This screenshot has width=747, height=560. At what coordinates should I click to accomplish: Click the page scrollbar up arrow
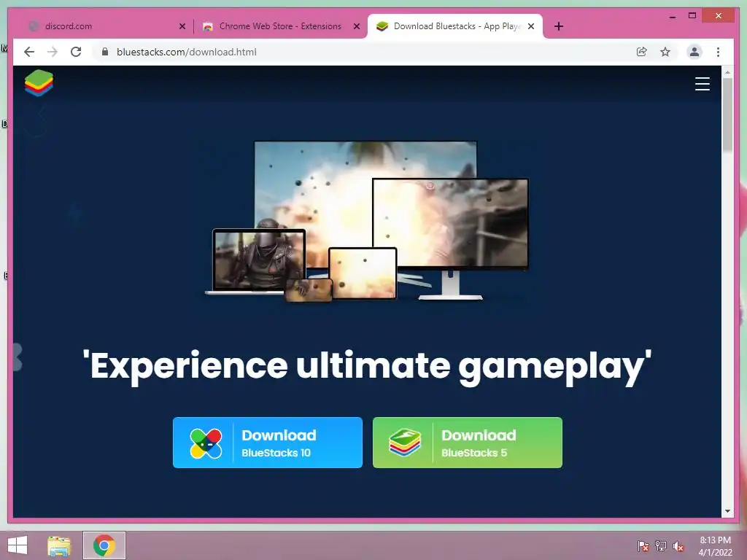[x=727, y=72]
